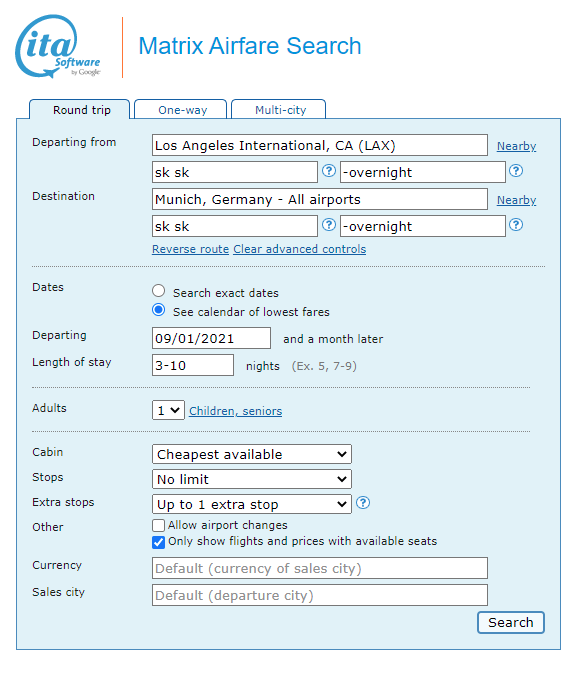This screenshot has width=572, height=673.
Task: Switch to the Multi-city tab
Action: pyautogui.click(x=278, y=109)
